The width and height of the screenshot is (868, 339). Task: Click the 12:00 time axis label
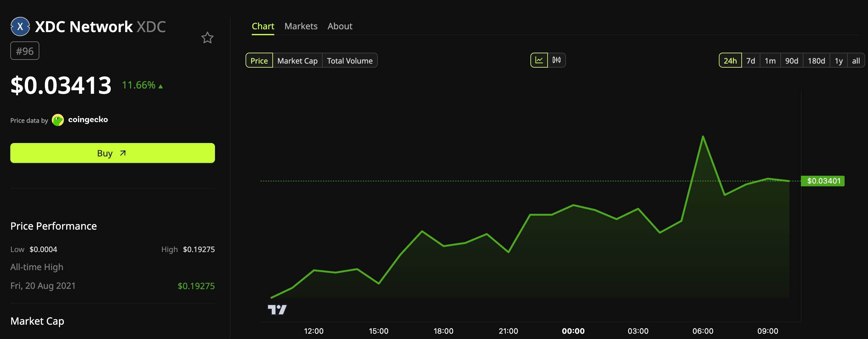[314, 331]
